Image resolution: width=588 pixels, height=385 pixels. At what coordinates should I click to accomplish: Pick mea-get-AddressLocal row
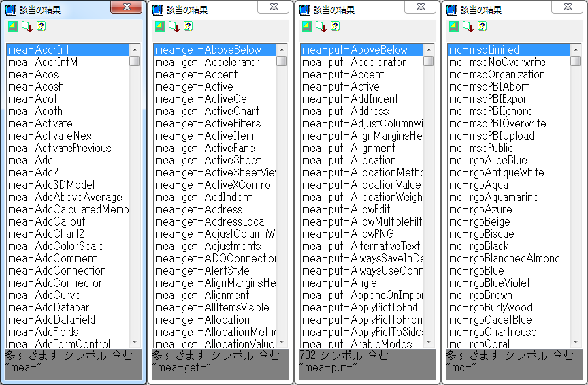point(214,221)
